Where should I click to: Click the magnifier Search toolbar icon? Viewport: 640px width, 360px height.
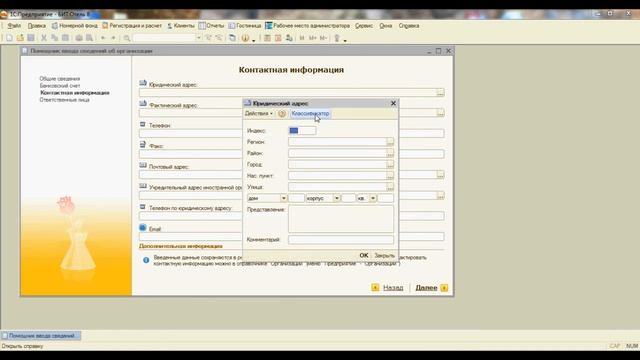tap(127, 38)
